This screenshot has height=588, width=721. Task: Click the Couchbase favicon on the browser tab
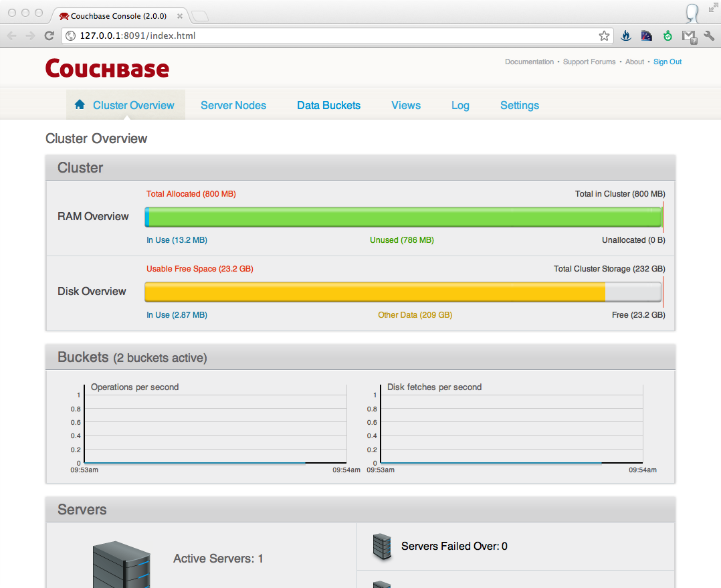[64, 16]
